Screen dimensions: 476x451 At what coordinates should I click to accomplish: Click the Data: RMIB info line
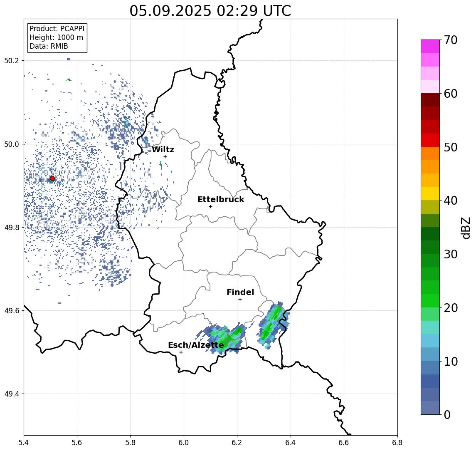[49, 46]
